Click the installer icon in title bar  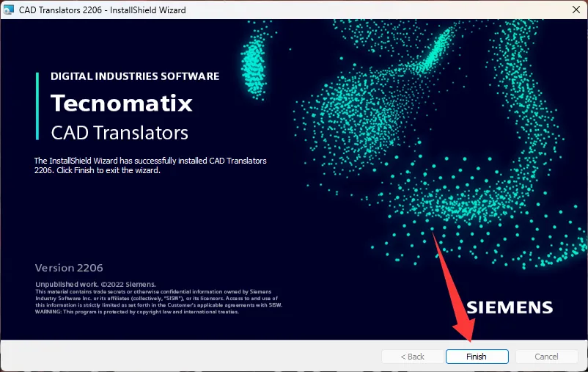(x=8, y=10)
